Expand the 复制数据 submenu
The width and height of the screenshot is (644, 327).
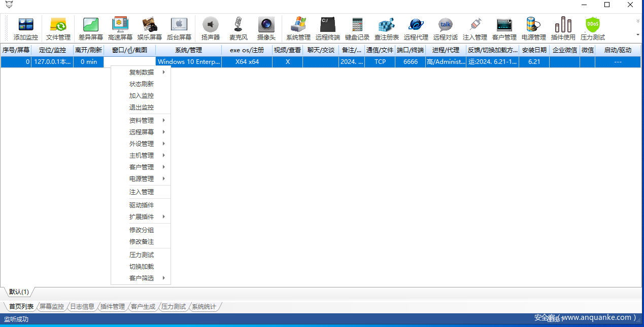click(141, 72)
